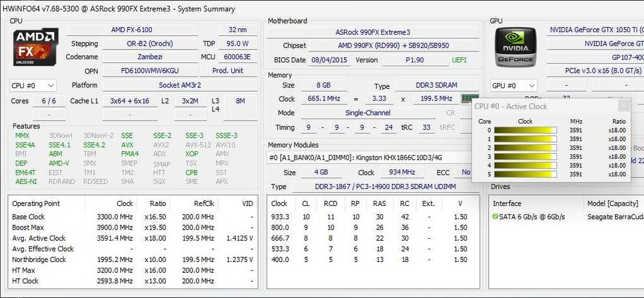This screenshot has height=298, width=644.
Task: Click the module clock 934 MHz field
Action: tap(402, 172)
